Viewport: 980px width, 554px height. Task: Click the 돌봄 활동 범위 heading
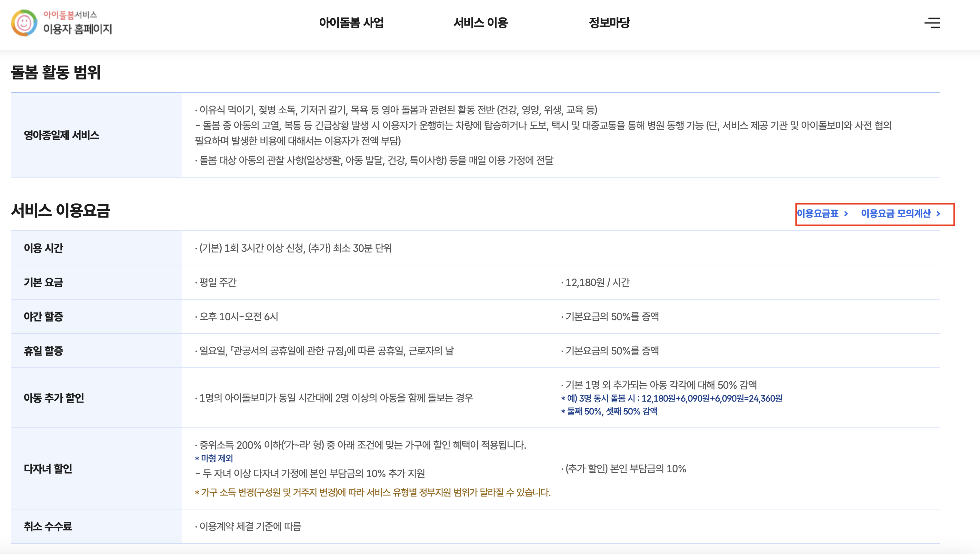pos(55,72)
